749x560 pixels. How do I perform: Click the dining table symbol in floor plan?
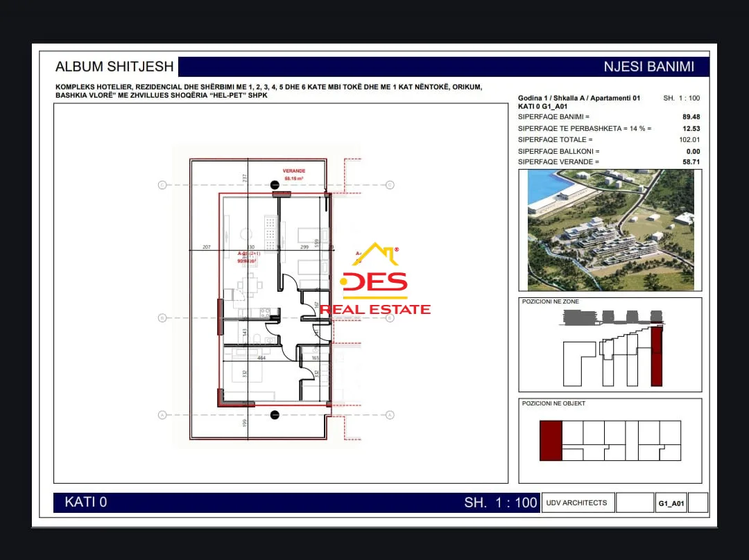point(250,286)
